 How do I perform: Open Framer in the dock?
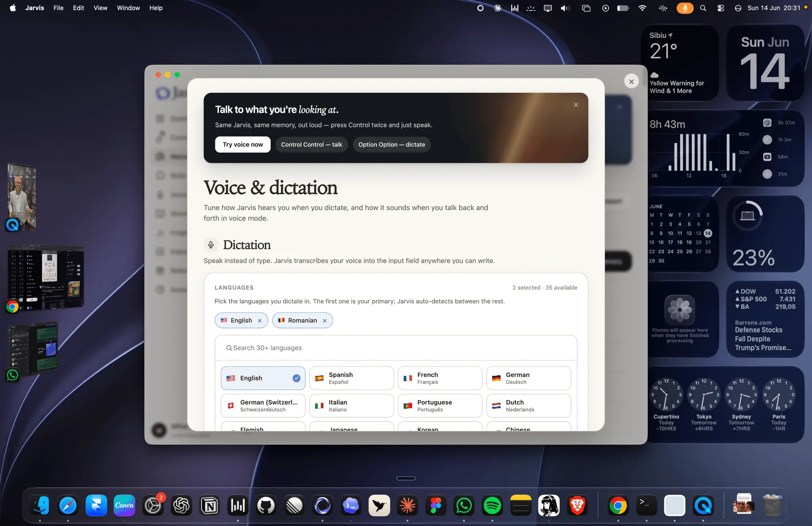96,505
